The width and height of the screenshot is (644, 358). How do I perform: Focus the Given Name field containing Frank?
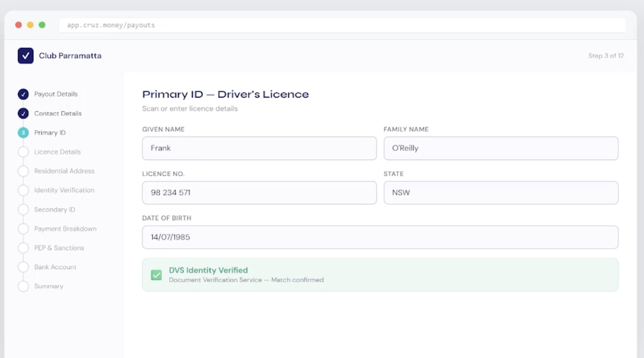tap(259, 148)
